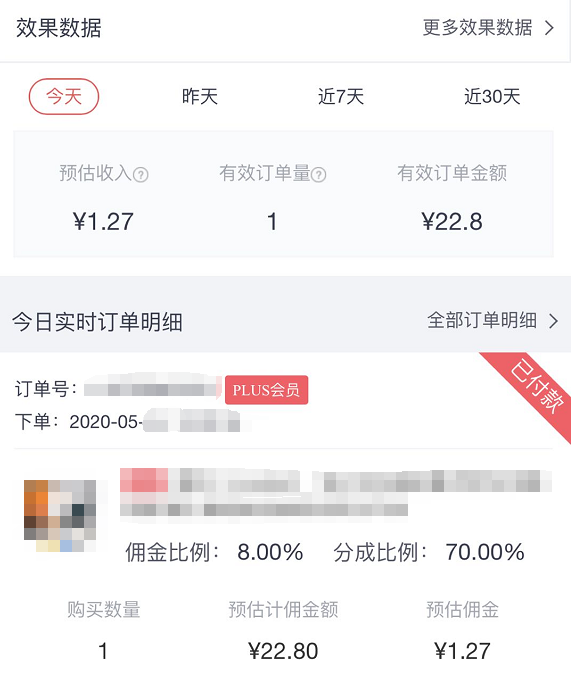
Task: Switch to the 近7天 tab
Action: (x=341, y=96)
